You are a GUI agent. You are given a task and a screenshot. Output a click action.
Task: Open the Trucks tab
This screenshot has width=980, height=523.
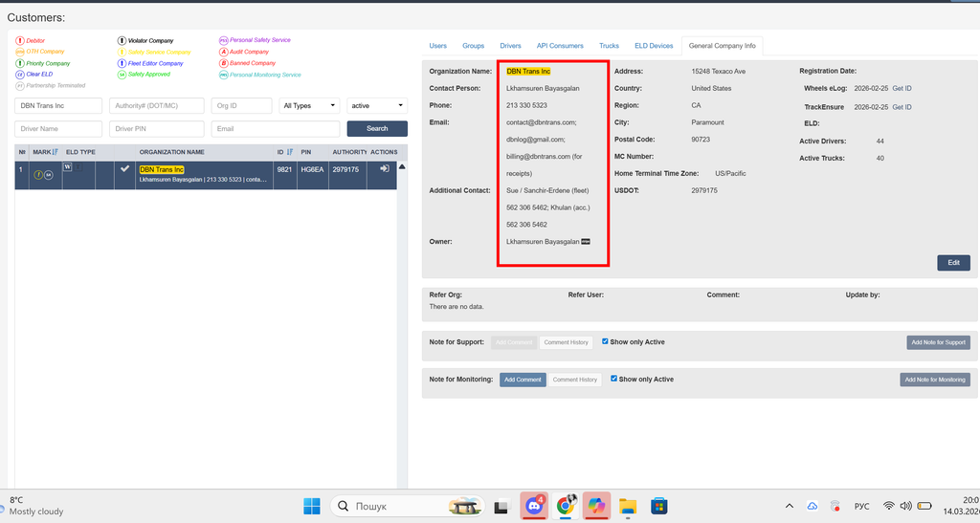[609, 46]
